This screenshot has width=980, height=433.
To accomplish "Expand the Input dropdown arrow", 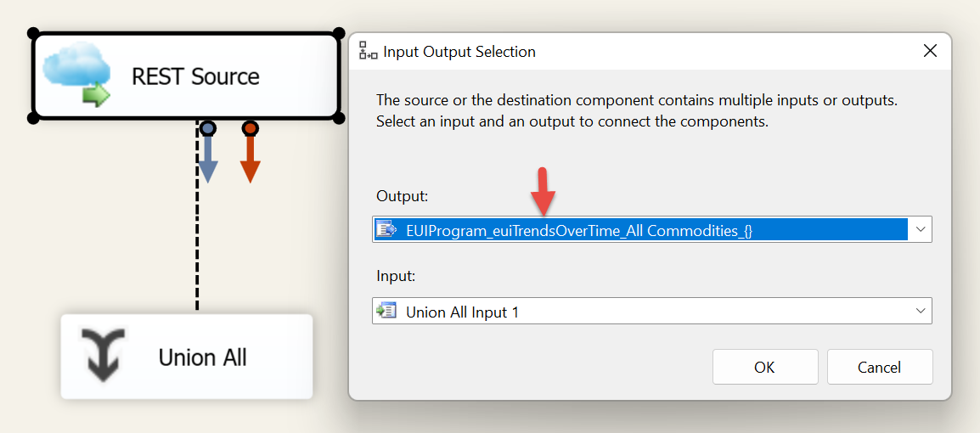I will (x=920, y=311).
